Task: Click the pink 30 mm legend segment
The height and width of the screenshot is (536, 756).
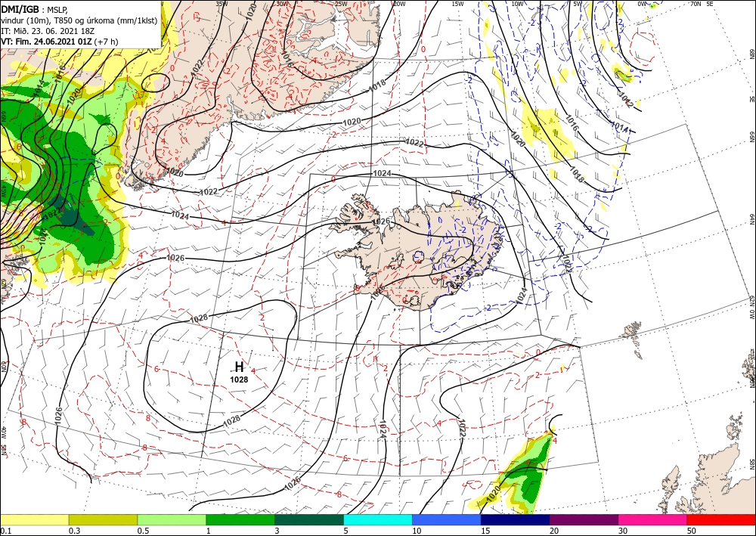Action: click(x=653, y=519)
